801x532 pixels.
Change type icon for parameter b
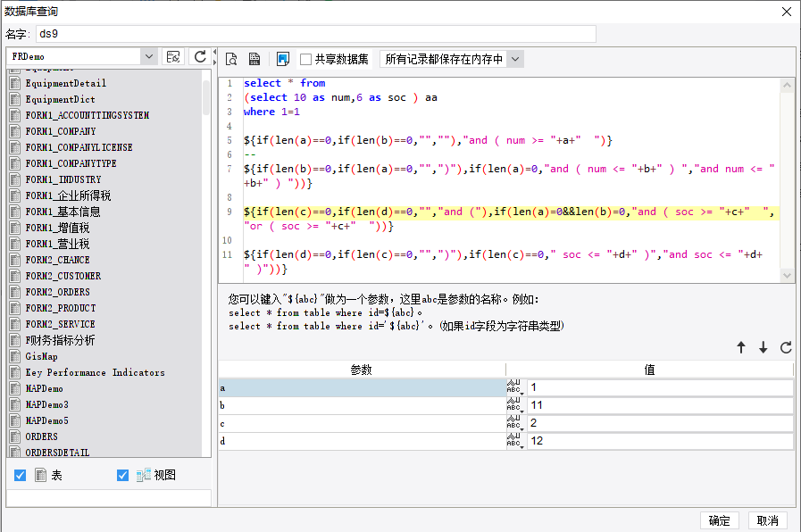[515, 405]
